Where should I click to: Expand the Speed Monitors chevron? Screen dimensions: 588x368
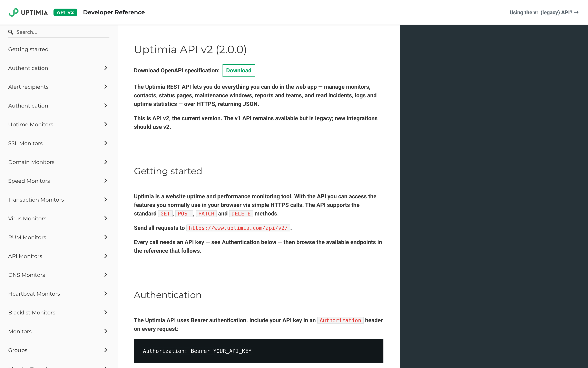pos(106,181)
